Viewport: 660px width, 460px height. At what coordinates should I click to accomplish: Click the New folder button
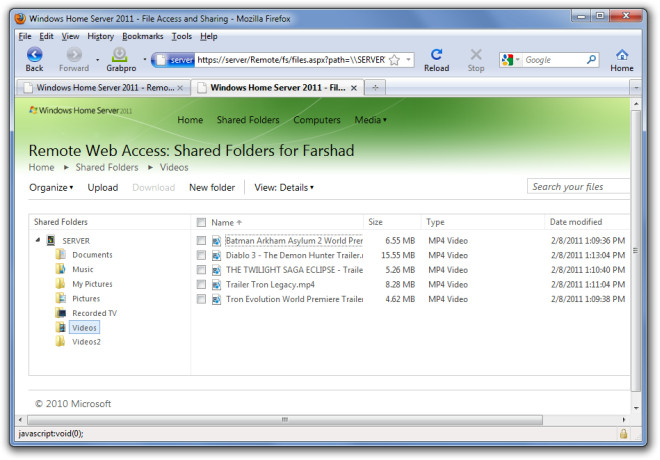[212, 188]
